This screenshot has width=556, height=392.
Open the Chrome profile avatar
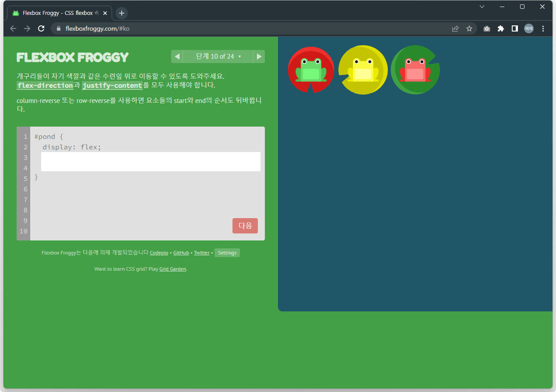(x=529, y=28)
